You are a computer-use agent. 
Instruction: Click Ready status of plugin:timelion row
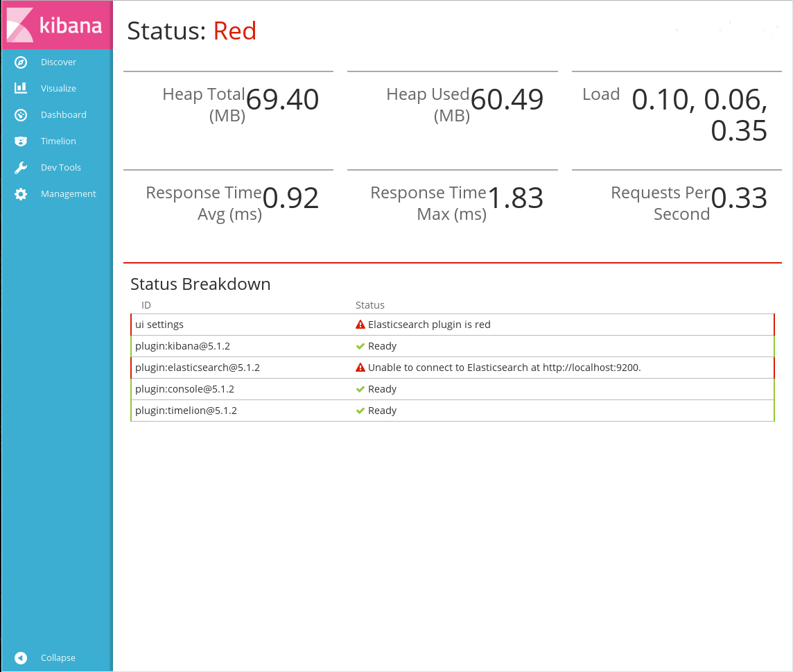[383, 411]
